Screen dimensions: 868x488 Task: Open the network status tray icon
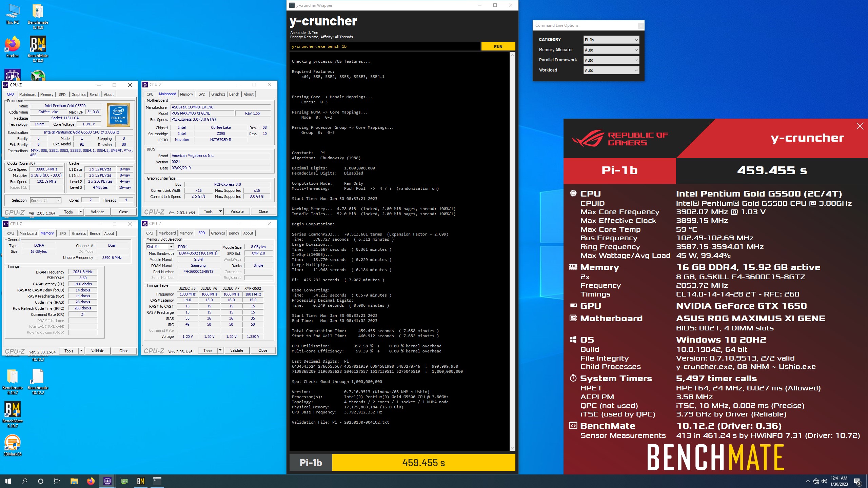816,481
